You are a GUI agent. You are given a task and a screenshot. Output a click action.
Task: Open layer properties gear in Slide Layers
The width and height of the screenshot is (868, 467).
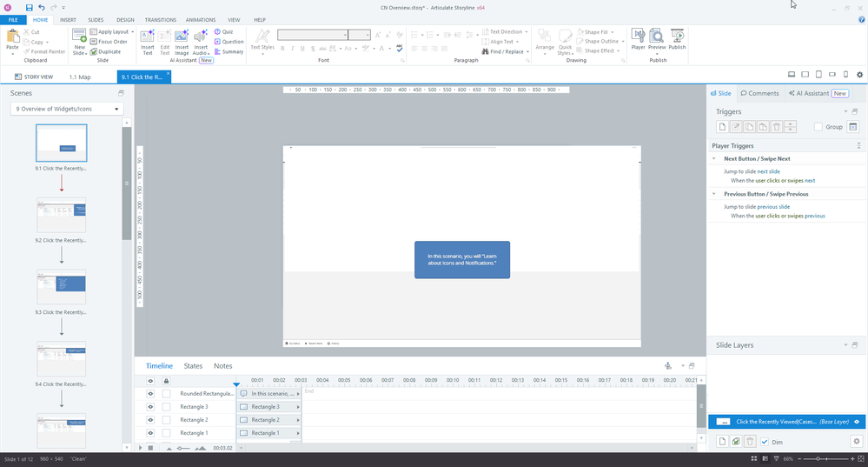(x=856, y=442)
